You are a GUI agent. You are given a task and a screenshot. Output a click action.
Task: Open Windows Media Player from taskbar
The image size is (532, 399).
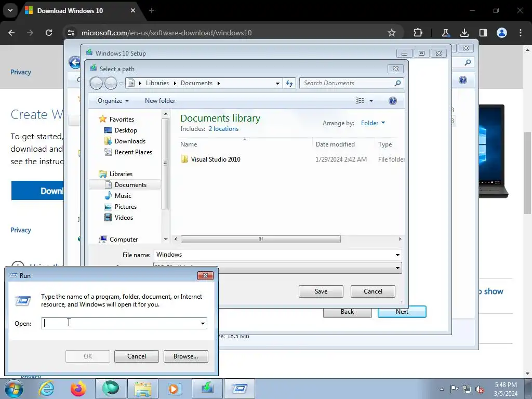click(x=175, y=389)
